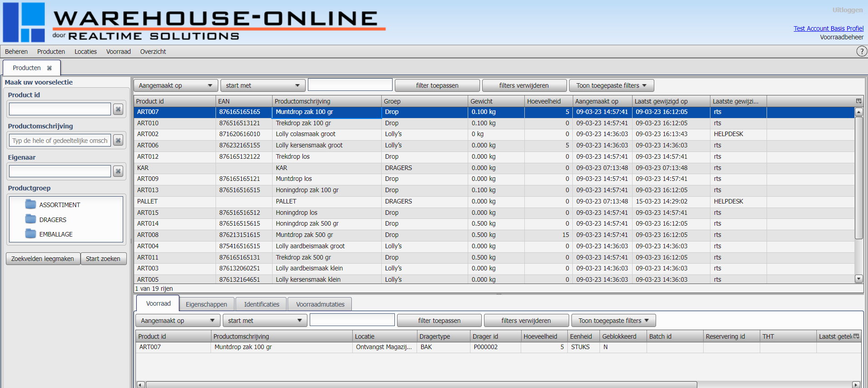Select the 'Honingdrop zak 500 gr' row
This screenshot has height=388, width=868.
[494, 223]
